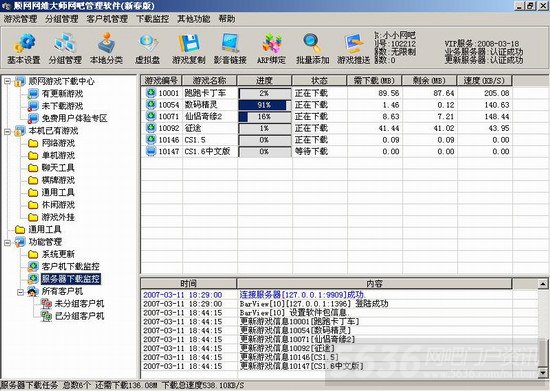Viewport: 550px width, 391px height.
Task: Open 游戏外挂 folder icon
Action: click(x=33, y=217)
